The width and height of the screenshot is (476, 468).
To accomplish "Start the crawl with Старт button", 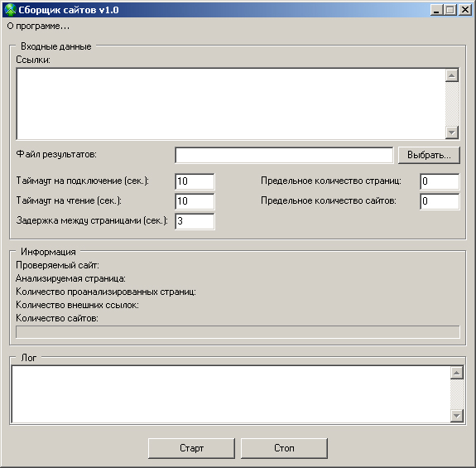I will pyautogui.click(x=191, y=448).
